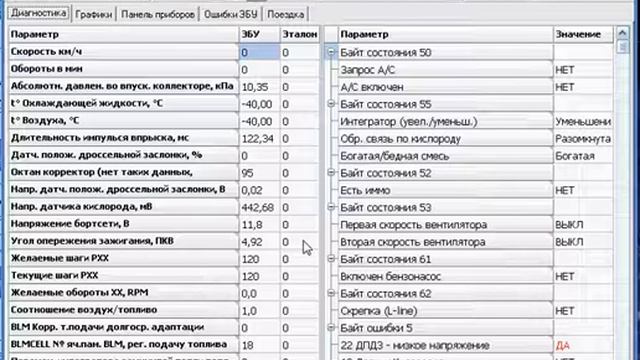Select Первая скорость вентилятора item
The height and width of the screenshot is (360, 640).
pos(445,225)
